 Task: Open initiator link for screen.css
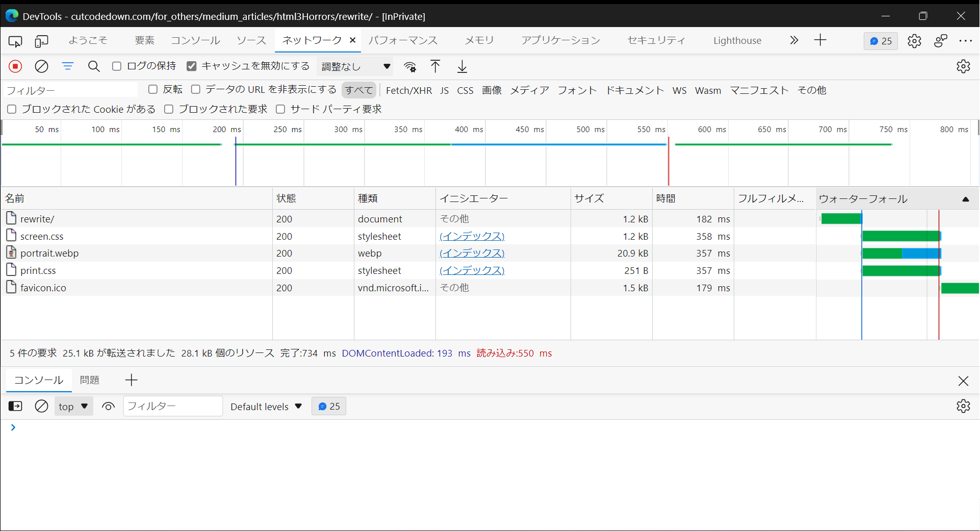tap(472, 236)
